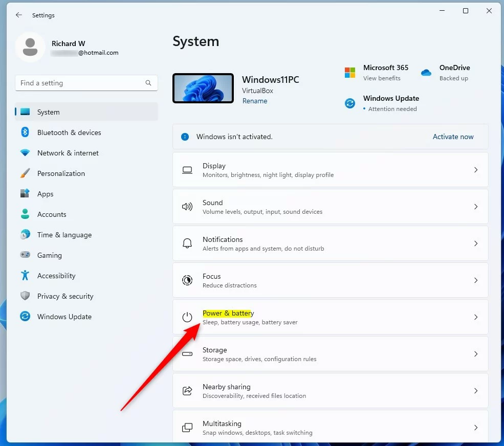Image resolution: width=504 pixels, height=446 pixels.
Task: Select Personalization from the sidebar
Action: click(61, 173)
